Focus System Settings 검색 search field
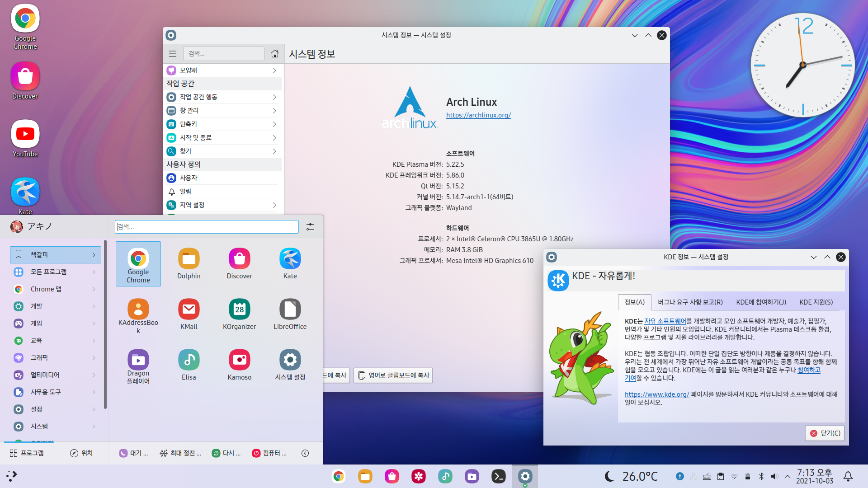 224,54
